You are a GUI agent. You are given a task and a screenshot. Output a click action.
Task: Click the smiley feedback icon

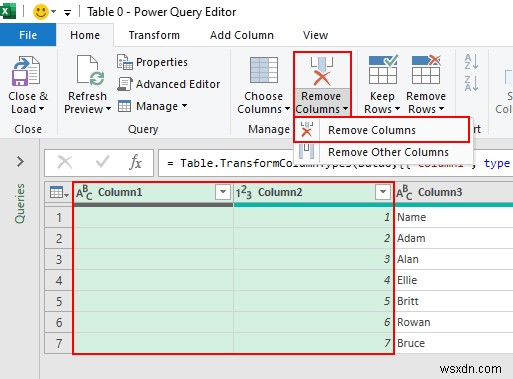click(x=41, y=12)
